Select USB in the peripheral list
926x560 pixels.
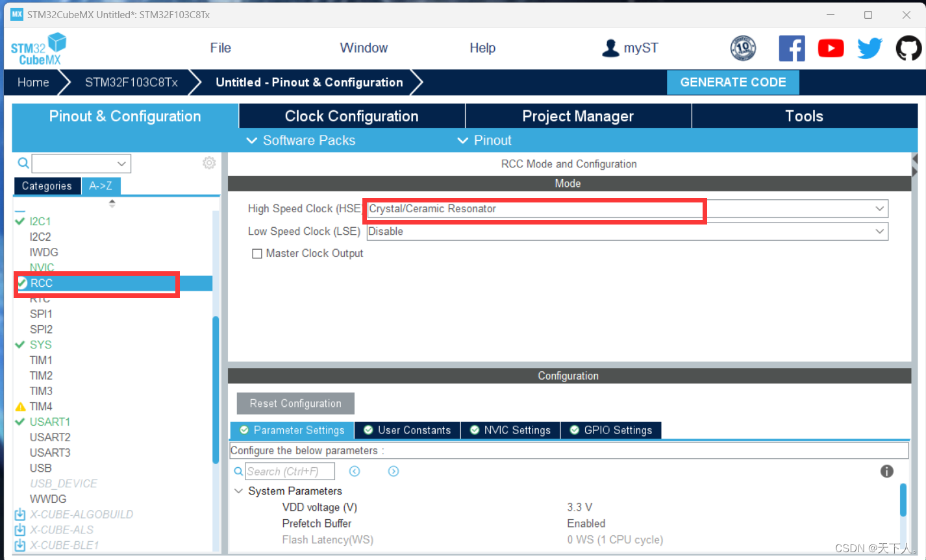(x=40, y=469)
